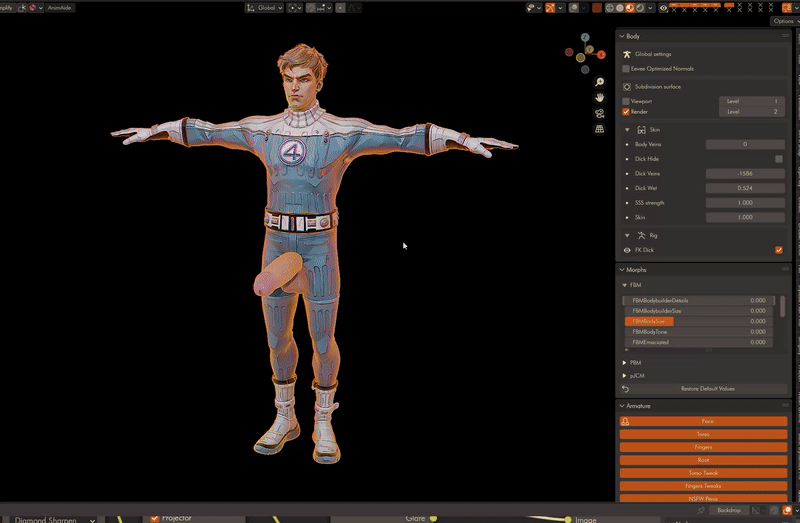Toggle X-ray mode icon
The image size is (800, 523).
(596, 8)
